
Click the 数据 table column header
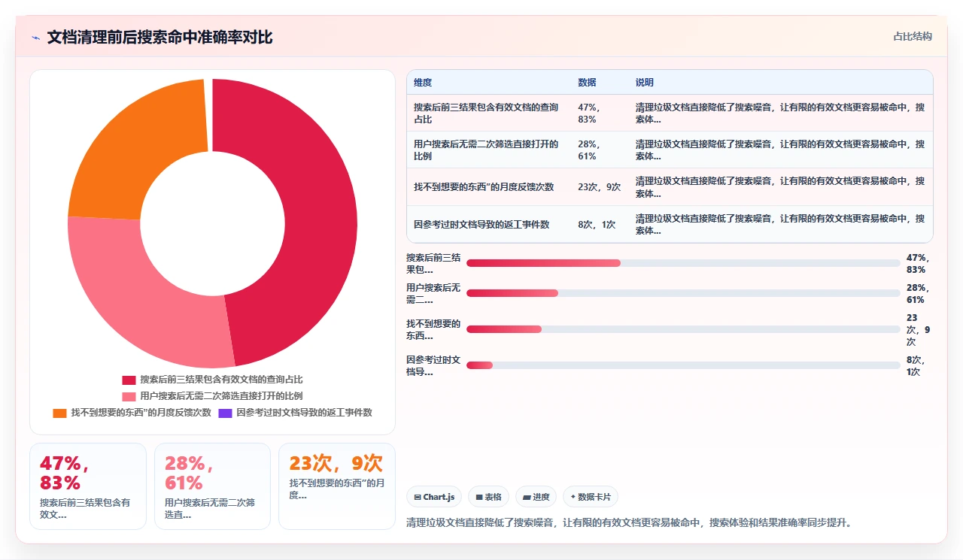point(600,83)
